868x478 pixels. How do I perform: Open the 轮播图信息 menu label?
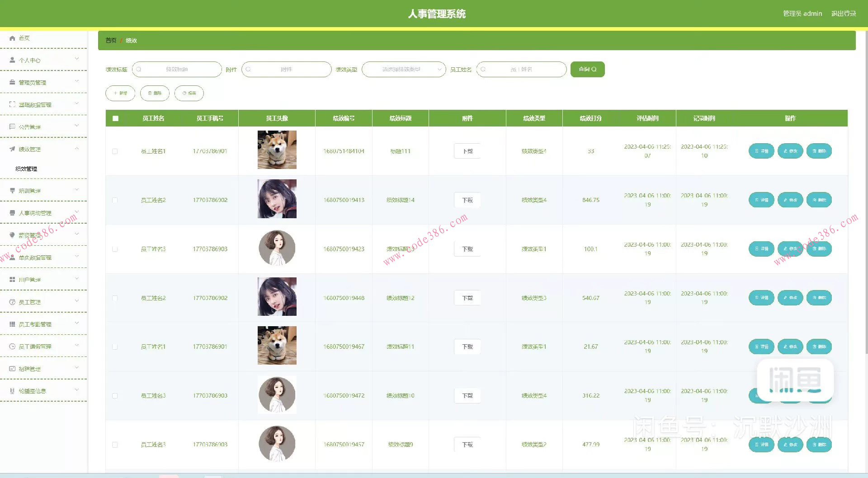coord(32,391)
